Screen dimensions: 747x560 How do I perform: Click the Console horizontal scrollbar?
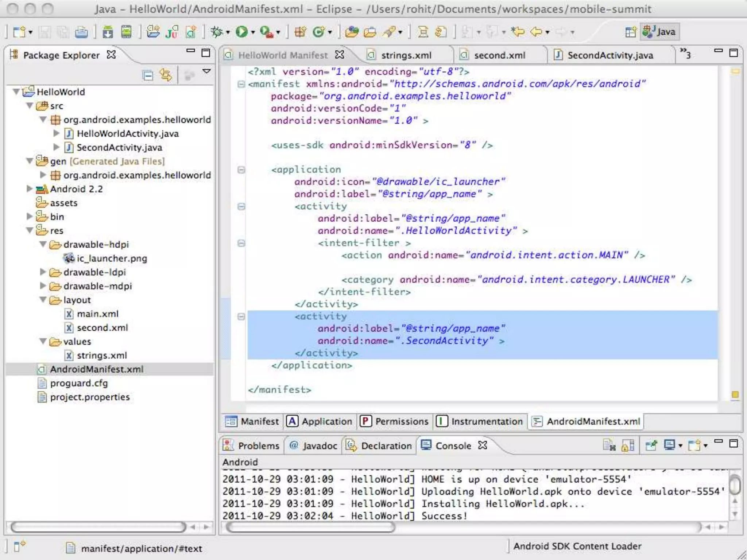pos(310,527)
